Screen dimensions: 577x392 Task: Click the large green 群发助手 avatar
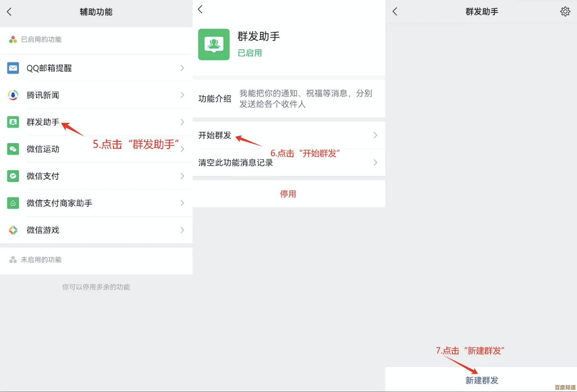214,44
